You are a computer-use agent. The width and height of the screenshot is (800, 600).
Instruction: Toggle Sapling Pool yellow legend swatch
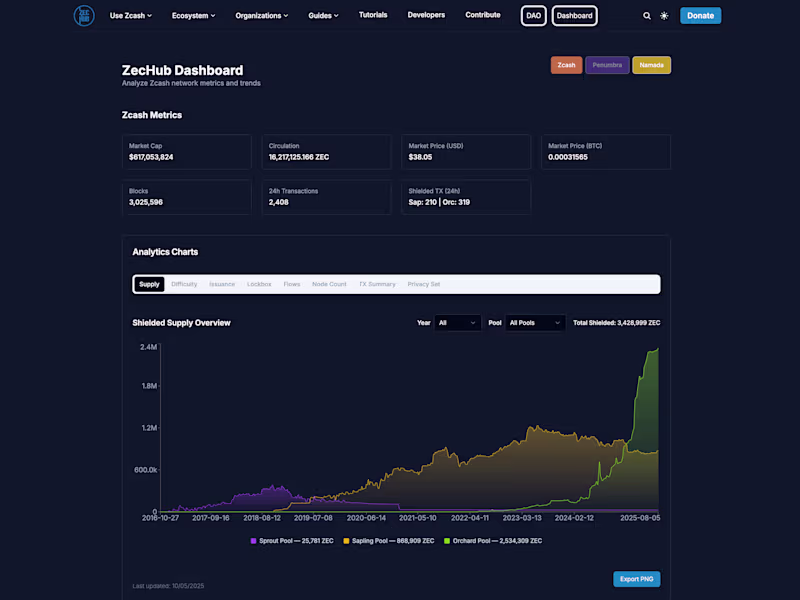(x=346, y=541)
